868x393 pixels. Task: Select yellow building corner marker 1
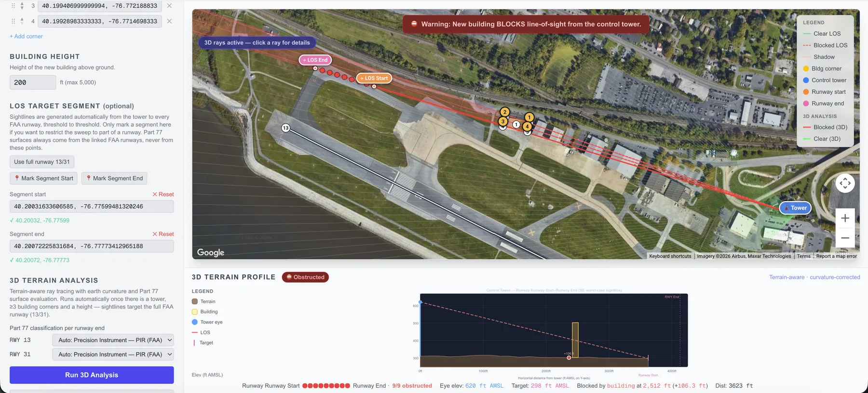point(529,117)
